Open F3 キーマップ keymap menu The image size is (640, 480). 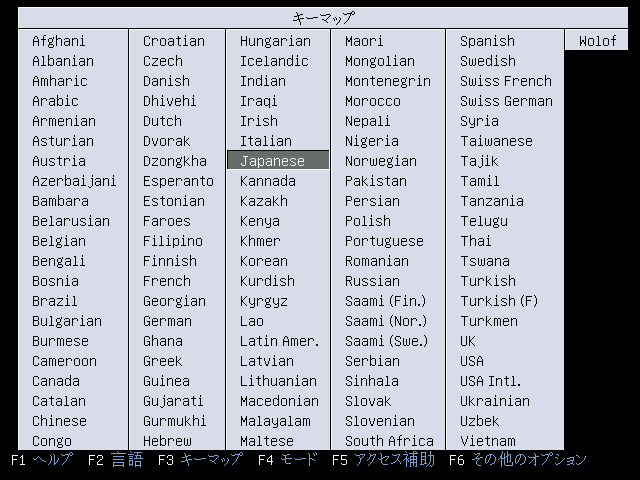(200, 460)
